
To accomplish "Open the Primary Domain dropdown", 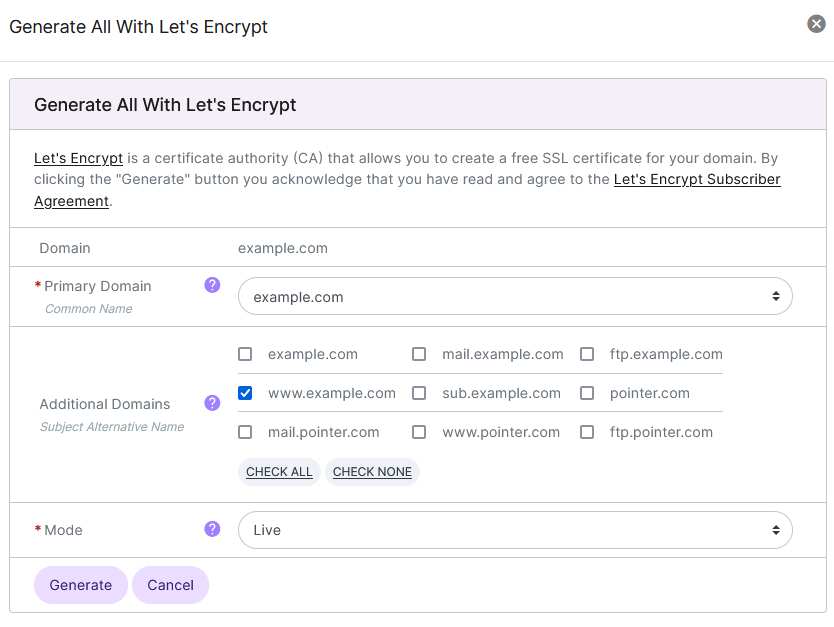I will tap(514, 296).
